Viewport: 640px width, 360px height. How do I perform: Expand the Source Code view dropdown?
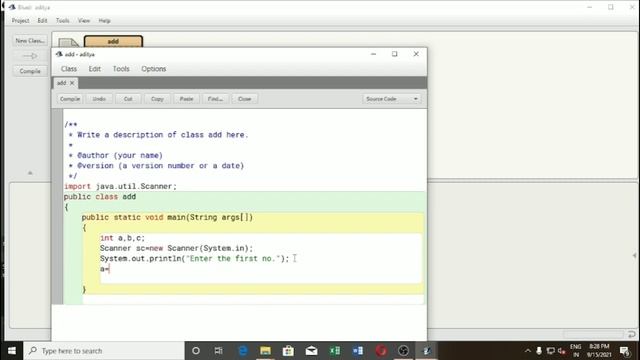tap(391, 99)
